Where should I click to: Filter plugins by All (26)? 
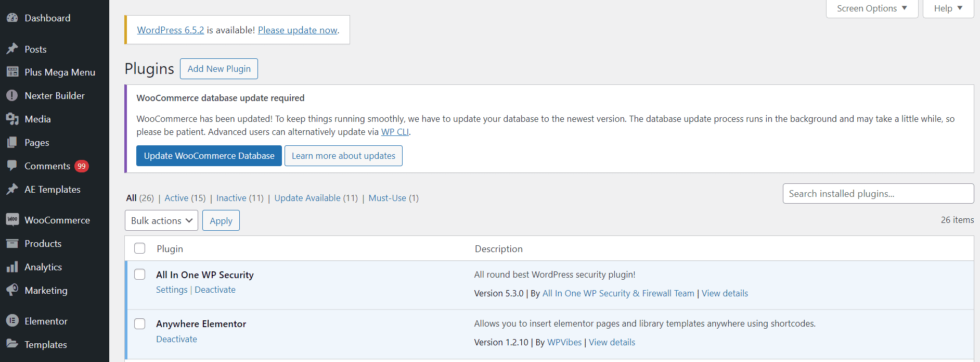pyautogui.click(x=140, y=198)
